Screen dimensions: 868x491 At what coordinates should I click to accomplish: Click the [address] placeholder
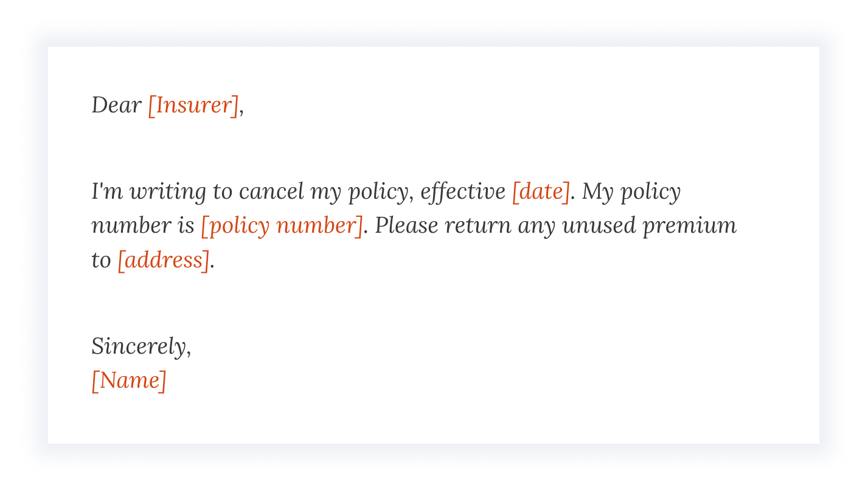(x=163, y=260)
